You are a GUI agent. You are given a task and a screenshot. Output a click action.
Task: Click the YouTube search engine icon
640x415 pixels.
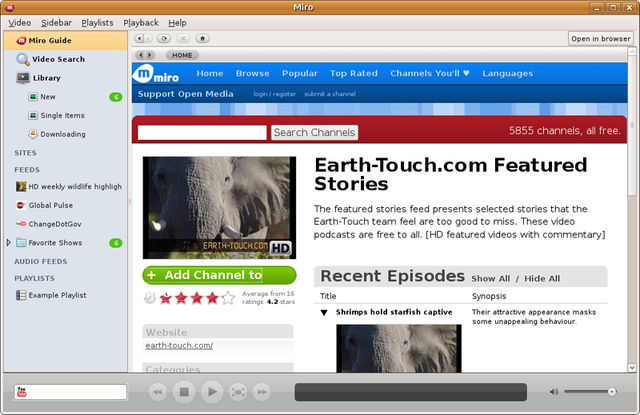click(x=22, y=392)
